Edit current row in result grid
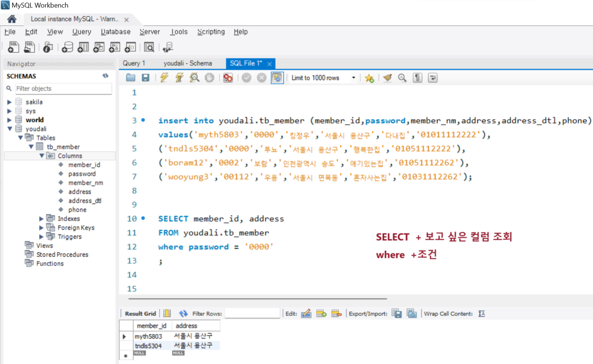The height and width of the screenshot is (364, 593). tap(306, 314)
